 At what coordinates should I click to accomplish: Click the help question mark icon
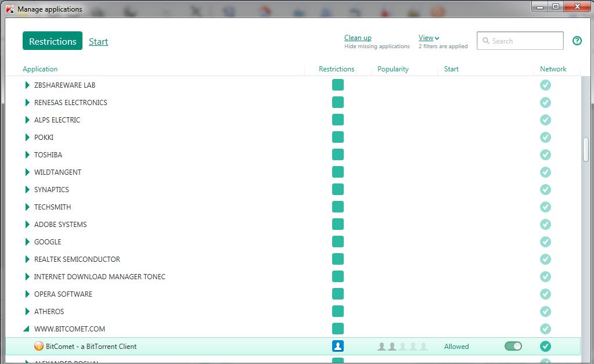click(577, 41)
